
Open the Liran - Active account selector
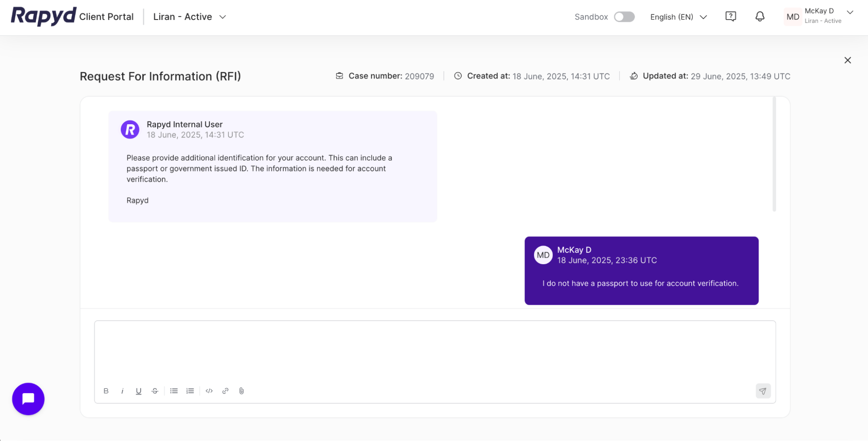click(189, 17)
